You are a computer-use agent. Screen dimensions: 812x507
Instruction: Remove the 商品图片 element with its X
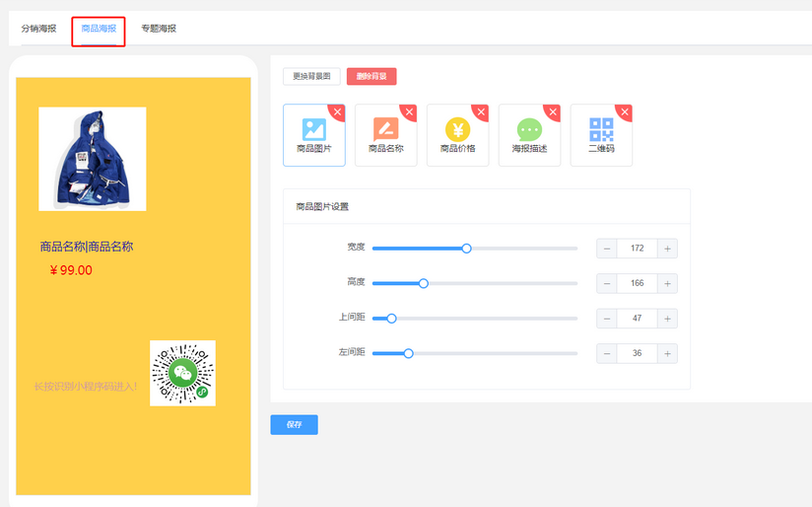pyautogui.click(x=338, y=112)
